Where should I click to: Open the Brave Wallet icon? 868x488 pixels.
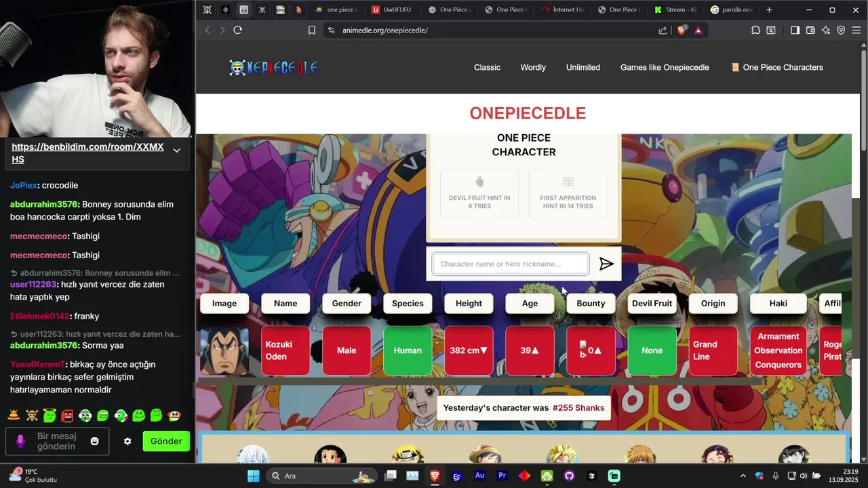[x=810, y=30]
